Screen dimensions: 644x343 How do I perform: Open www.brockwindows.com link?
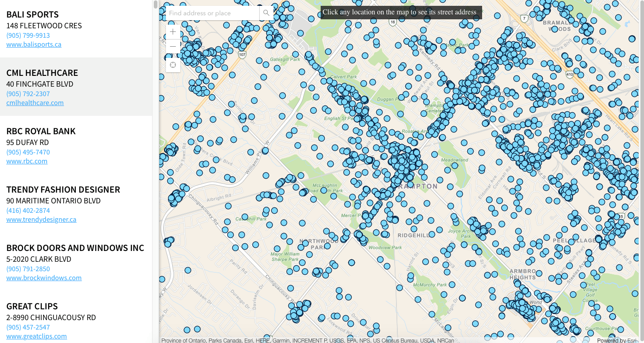click(44, 278)
